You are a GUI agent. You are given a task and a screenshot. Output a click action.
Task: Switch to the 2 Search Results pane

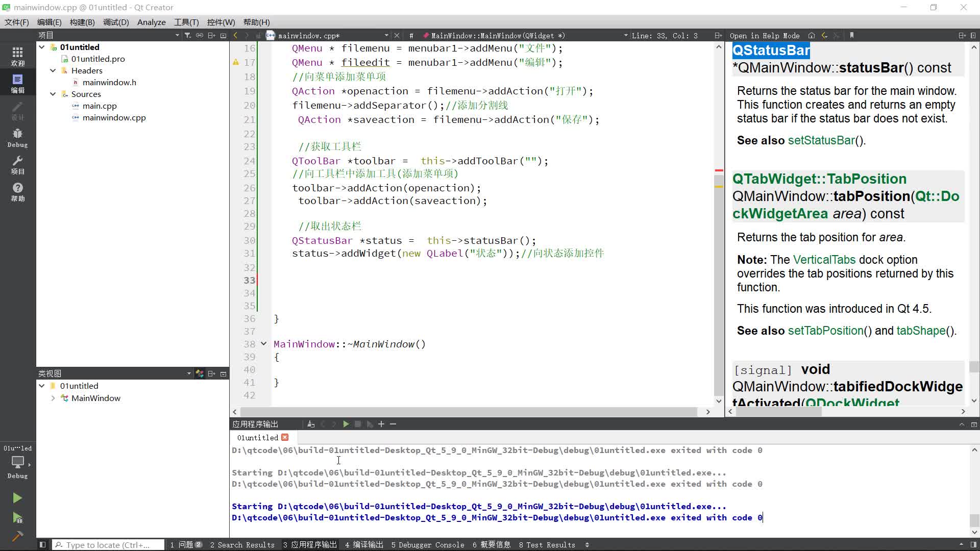(242, 545)
